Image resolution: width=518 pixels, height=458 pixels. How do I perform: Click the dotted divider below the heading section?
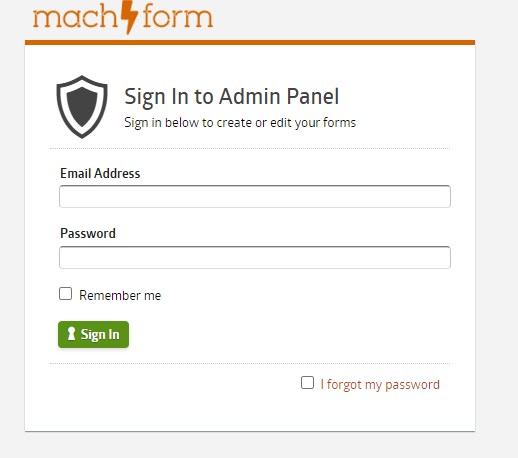[x=250, y=148]
